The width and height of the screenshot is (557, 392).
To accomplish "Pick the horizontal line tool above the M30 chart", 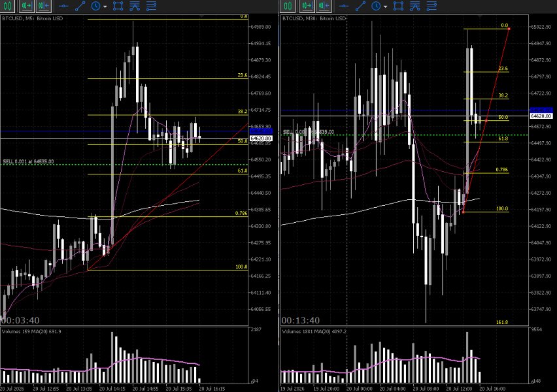I will [x=344, y=6].
